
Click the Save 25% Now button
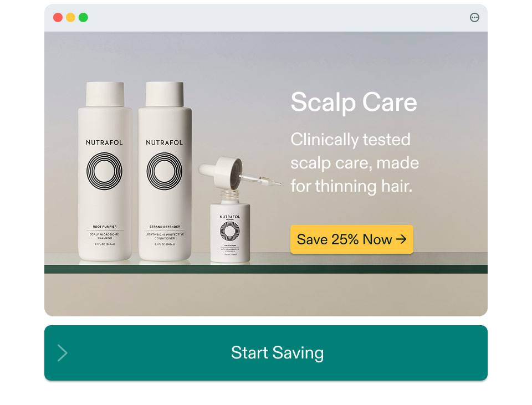(351, 239)
